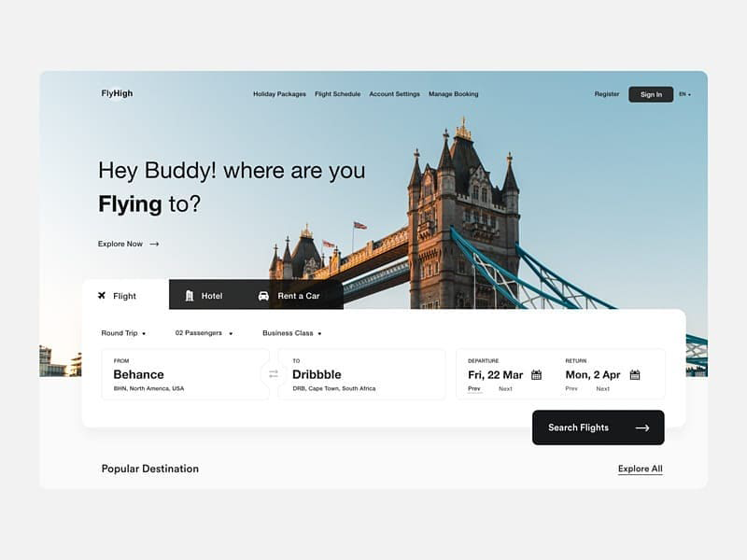Select Next under the departure date
Screen dimensions: 747x560
tap(505, 389)
